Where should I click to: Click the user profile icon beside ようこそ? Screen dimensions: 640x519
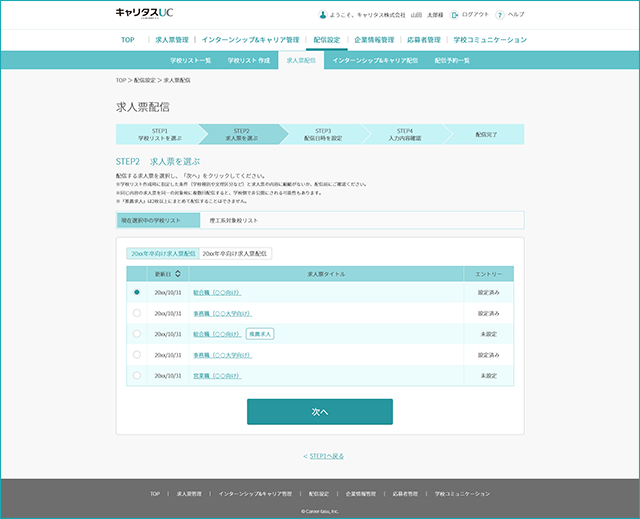coord(322,15)
